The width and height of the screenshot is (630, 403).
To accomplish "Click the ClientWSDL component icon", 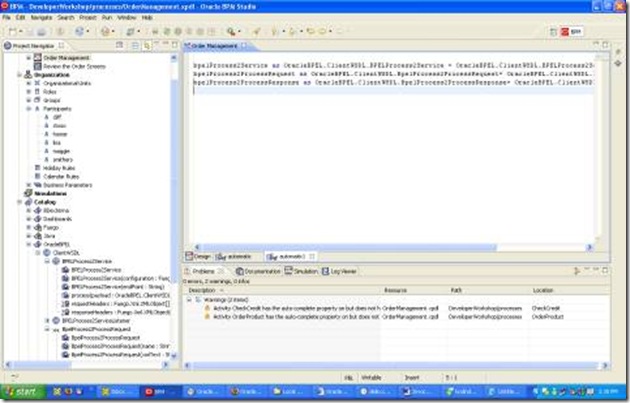I will [47, 253].
